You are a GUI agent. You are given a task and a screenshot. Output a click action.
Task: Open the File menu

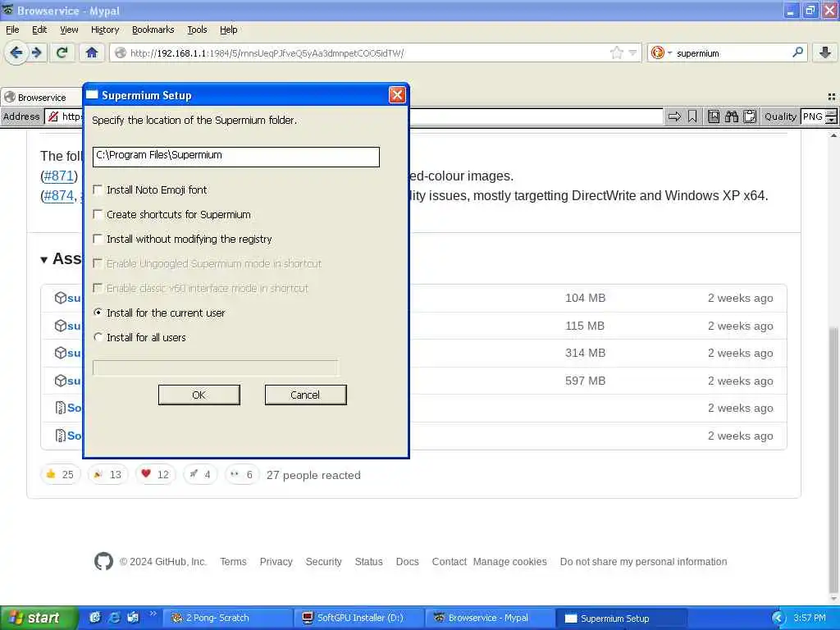click(x=12, y=30)
